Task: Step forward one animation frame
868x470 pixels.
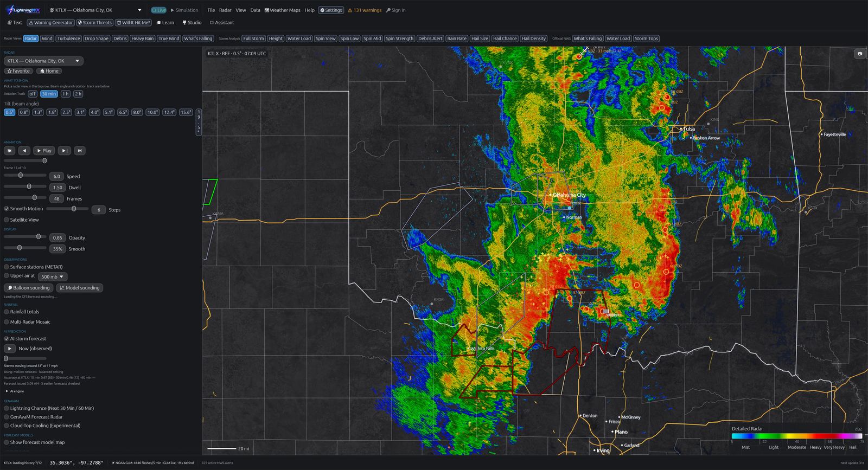Action: (x=64, y=151)
